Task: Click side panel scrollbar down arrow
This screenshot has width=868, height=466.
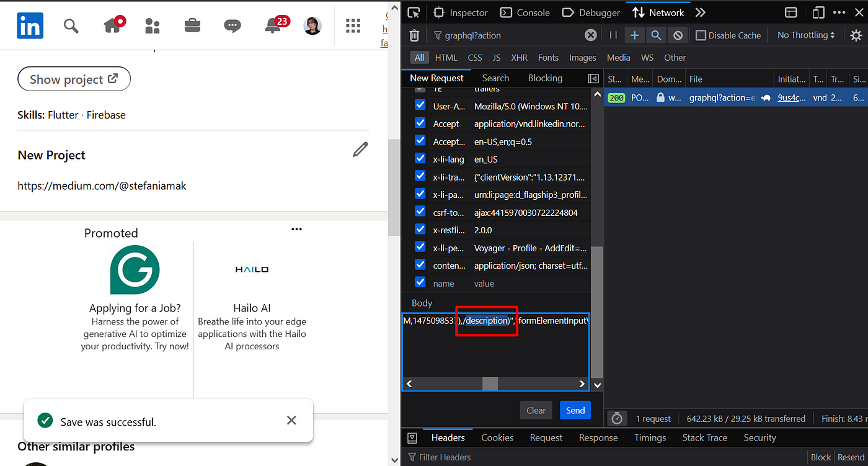Action: (x=597, y=385)
